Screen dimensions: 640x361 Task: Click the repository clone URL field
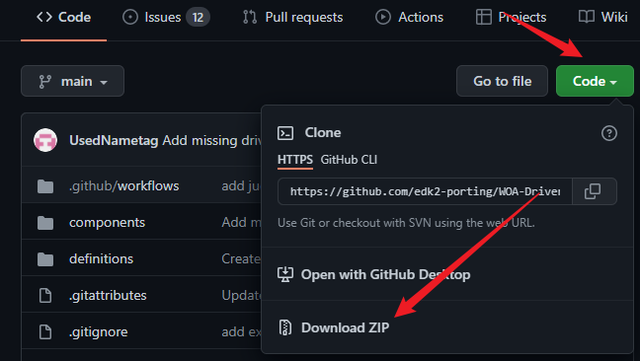pyautogui.click(x=425, y=191)
